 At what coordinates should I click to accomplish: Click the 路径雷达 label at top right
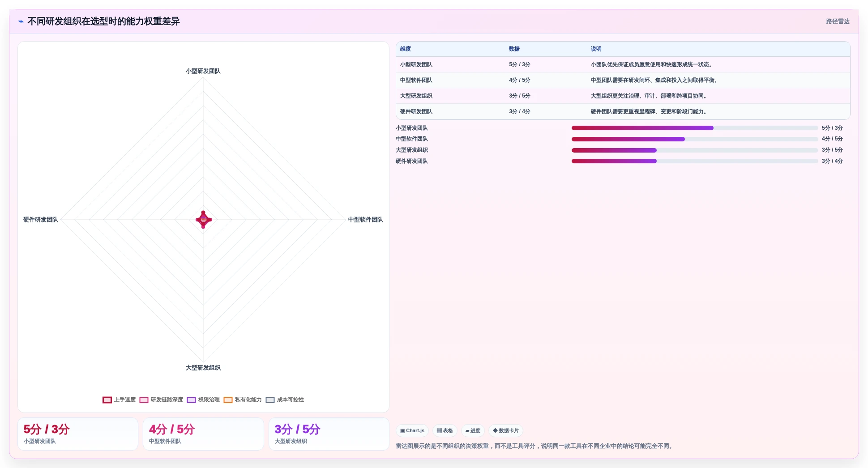[x=838, y=21]
